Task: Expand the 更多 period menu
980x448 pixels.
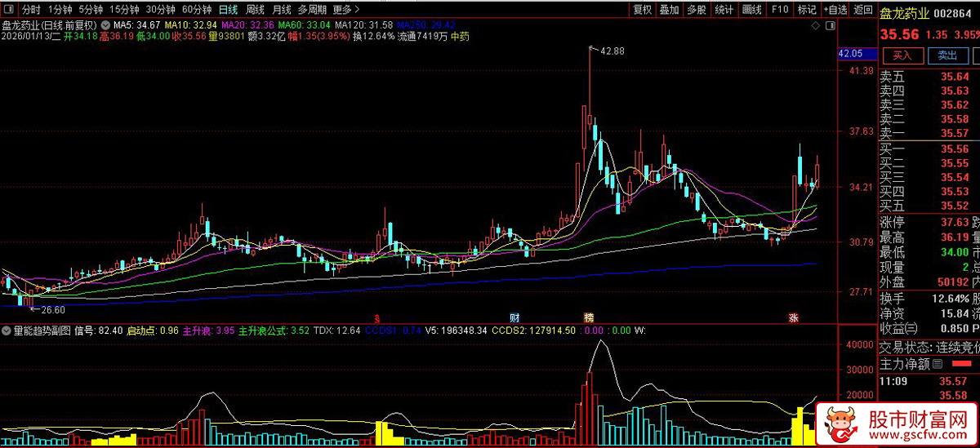Action: 345,10
